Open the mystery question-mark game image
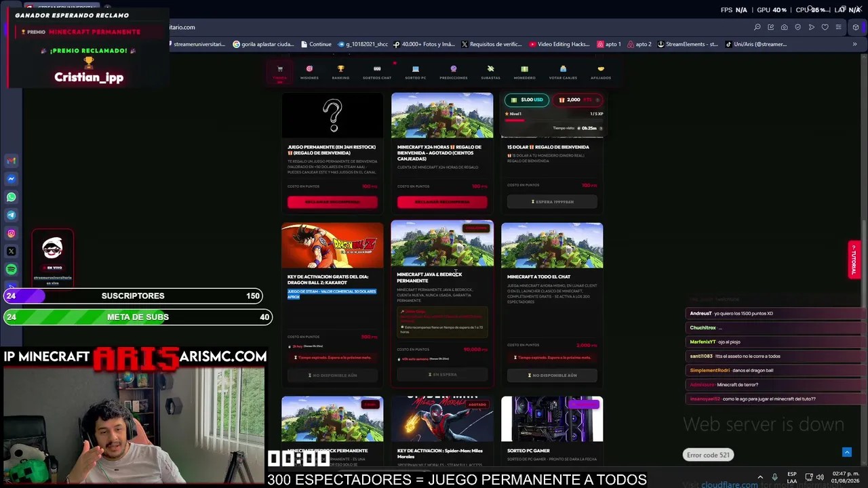 [332, 115]
